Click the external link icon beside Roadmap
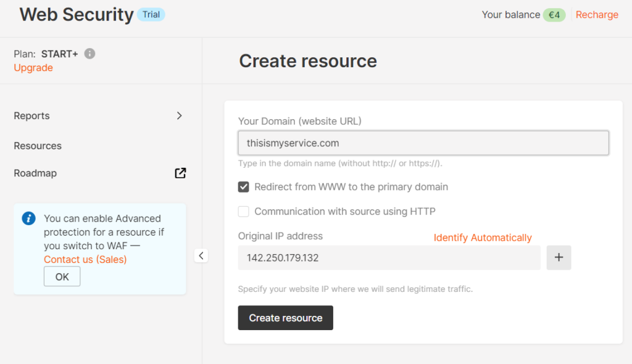 180,173
